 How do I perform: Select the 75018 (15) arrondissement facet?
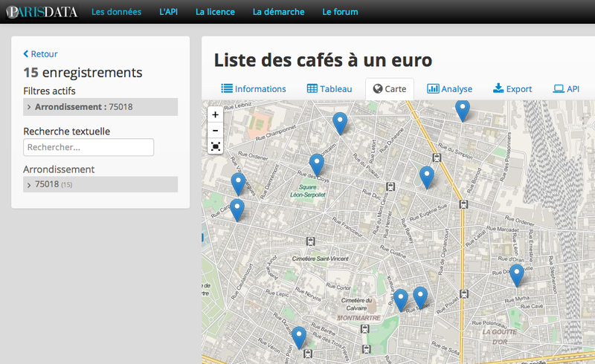click(x=100, y=184)
